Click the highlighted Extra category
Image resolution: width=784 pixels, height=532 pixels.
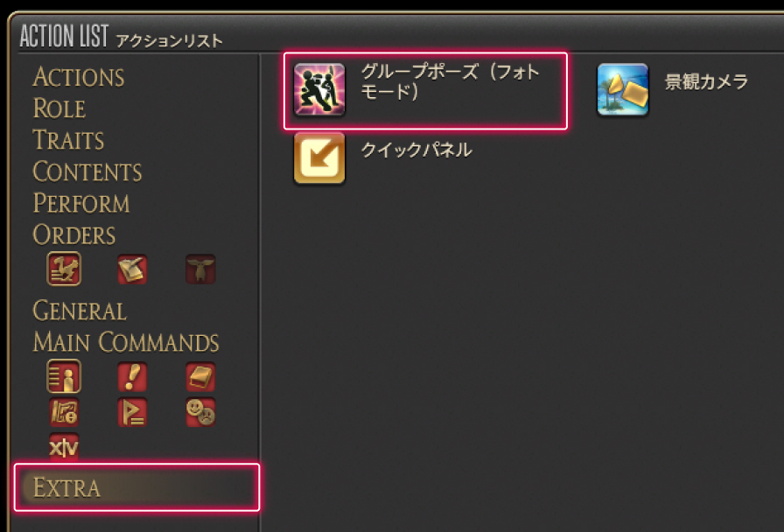pos(137,487)
